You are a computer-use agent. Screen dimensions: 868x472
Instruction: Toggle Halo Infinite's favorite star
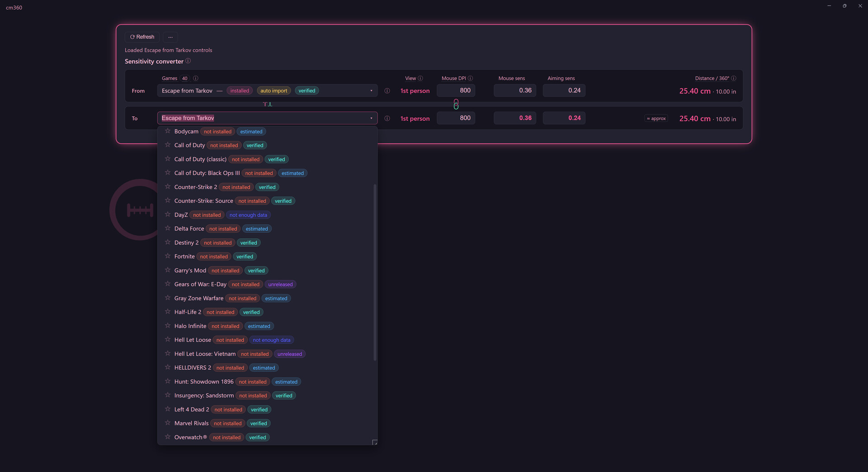point(168,326)
